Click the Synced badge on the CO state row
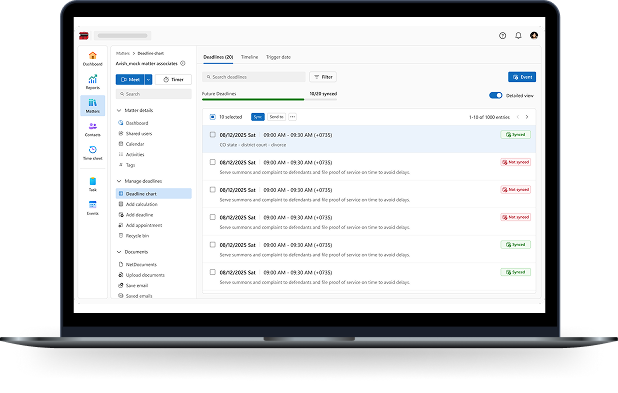The image size is (618, 393). click(516, 134)
